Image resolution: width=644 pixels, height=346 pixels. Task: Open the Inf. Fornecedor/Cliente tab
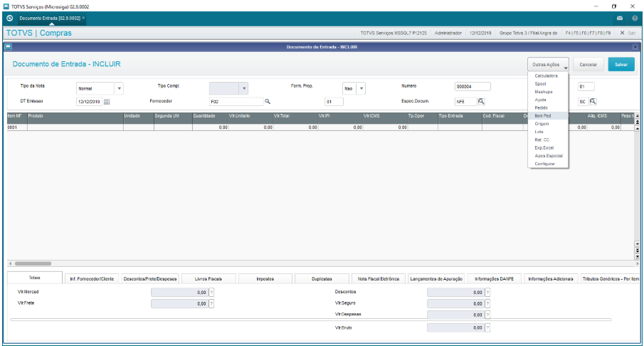pos(92,279)
